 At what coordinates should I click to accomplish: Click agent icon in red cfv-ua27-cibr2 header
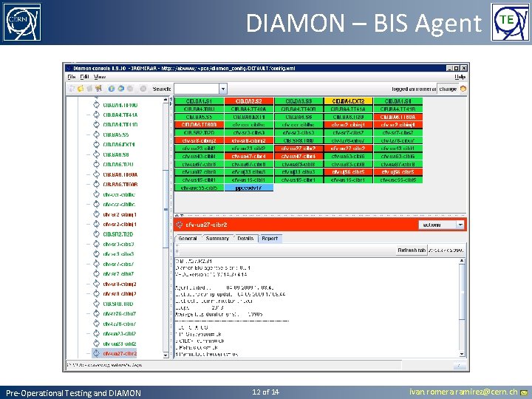coord(180,225)
